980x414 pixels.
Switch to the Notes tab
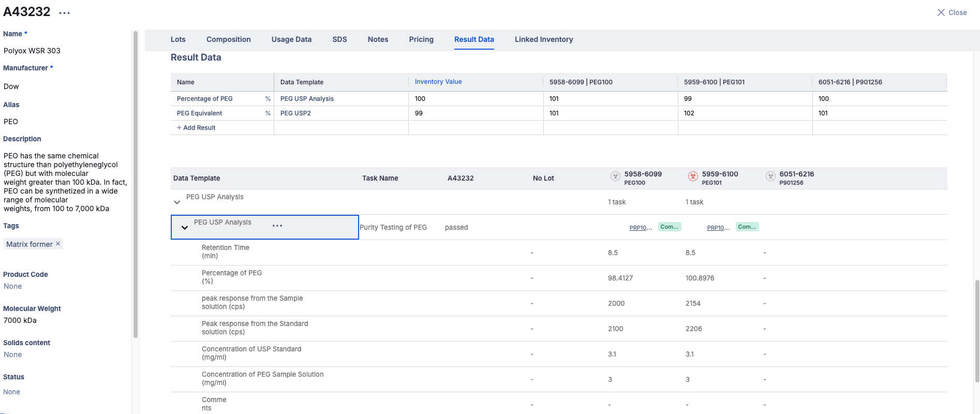(x=378, y=39)
